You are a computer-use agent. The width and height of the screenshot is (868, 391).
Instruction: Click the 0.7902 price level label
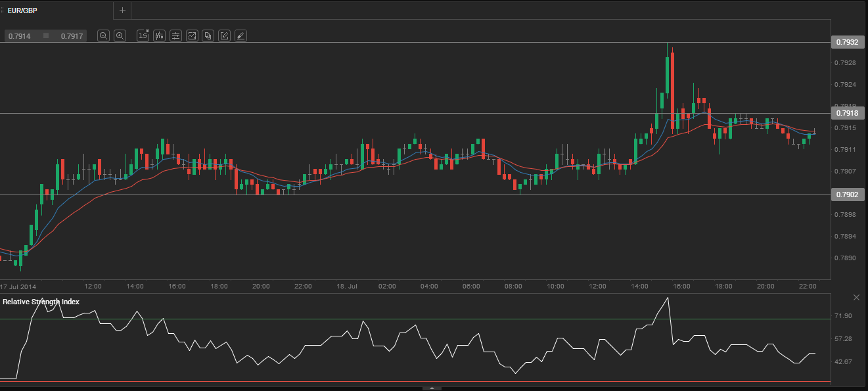click(x=847, y=195)
